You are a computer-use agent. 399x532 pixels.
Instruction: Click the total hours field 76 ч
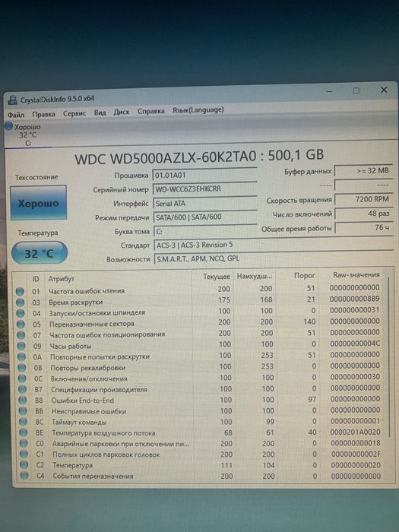(364, 228)
